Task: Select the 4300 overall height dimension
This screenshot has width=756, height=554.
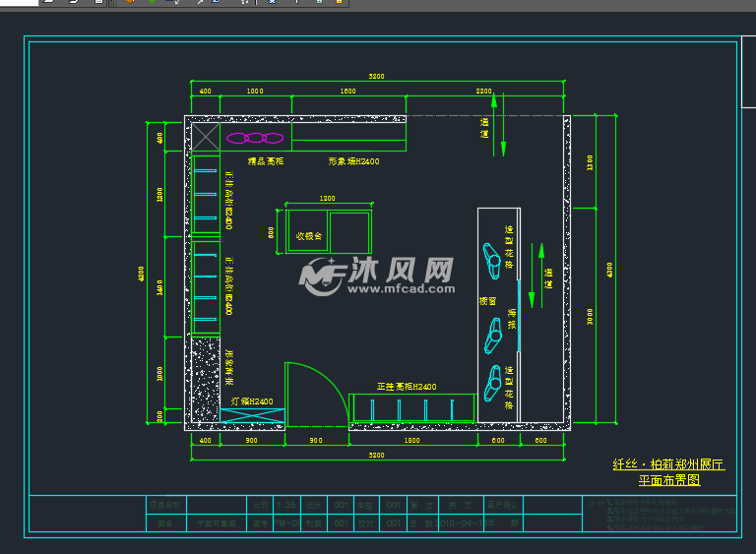Action: [x=609, y=270]
